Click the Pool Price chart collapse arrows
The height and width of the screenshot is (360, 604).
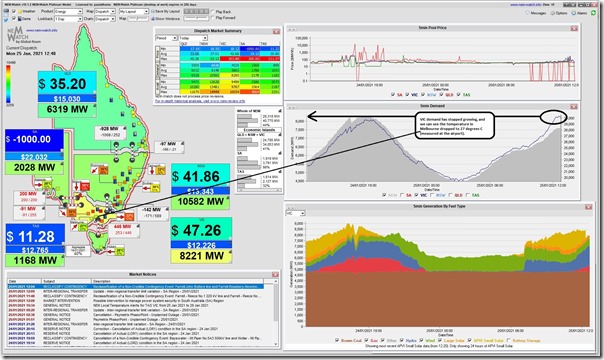[x=292, y=29]
